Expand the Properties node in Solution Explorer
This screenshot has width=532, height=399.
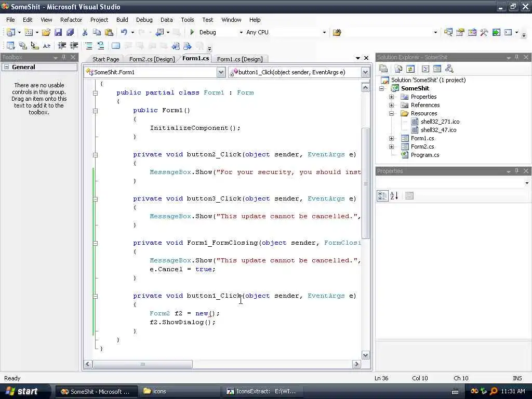click(x=392, y=97)
